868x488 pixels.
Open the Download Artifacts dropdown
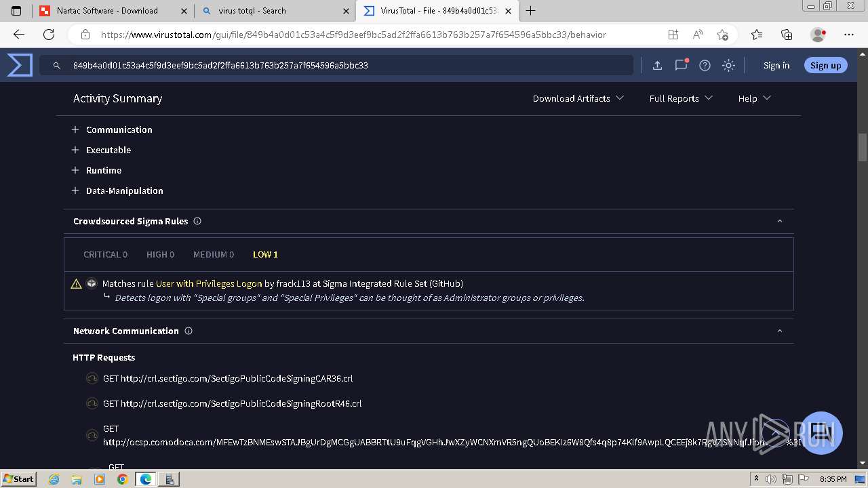[578, 98]
